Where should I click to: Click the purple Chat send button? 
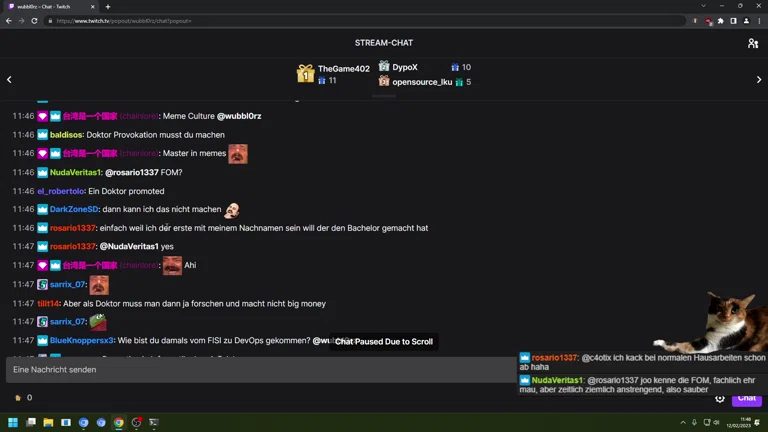(x=747, y=399)
